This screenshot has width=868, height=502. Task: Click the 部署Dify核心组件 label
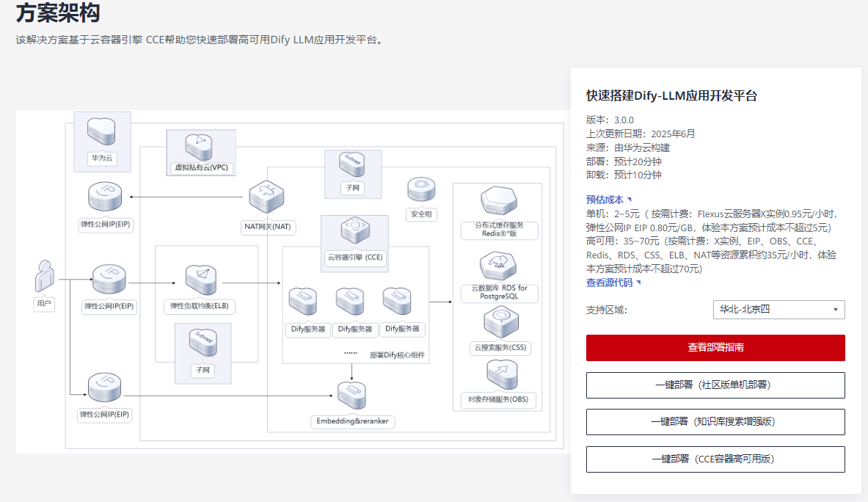click(397, 354)
